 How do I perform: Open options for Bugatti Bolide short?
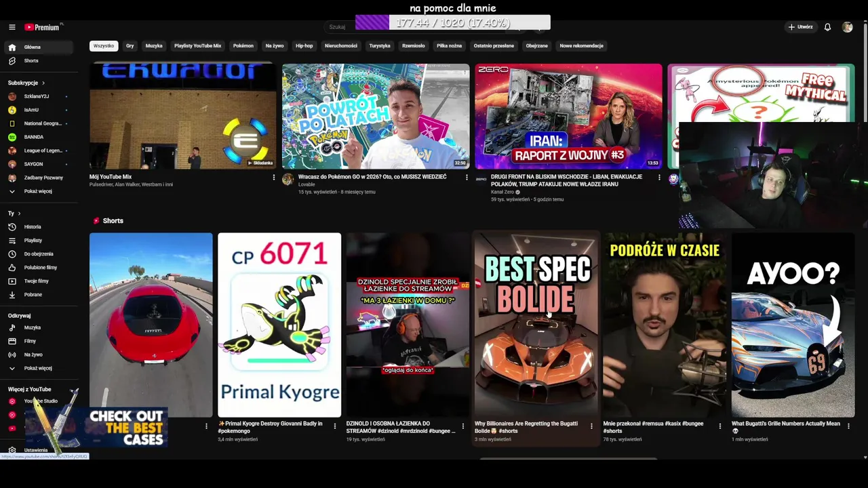(591, 426)
